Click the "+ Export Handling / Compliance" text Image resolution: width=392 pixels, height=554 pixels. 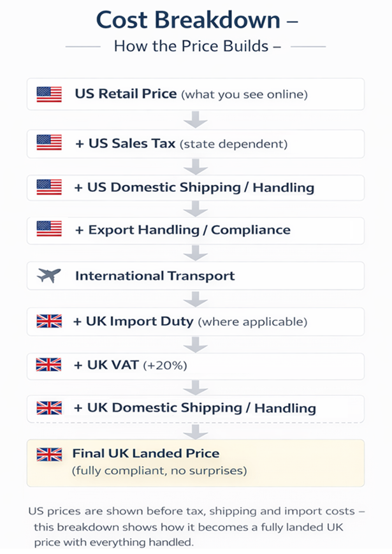[182, 230]
